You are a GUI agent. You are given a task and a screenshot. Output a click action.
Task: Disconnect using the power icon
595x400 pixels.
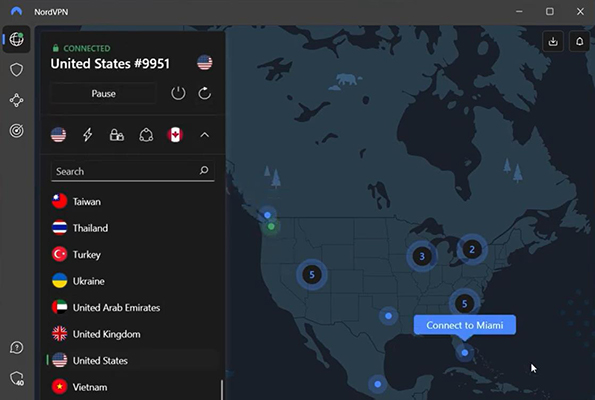pos(178,93)
